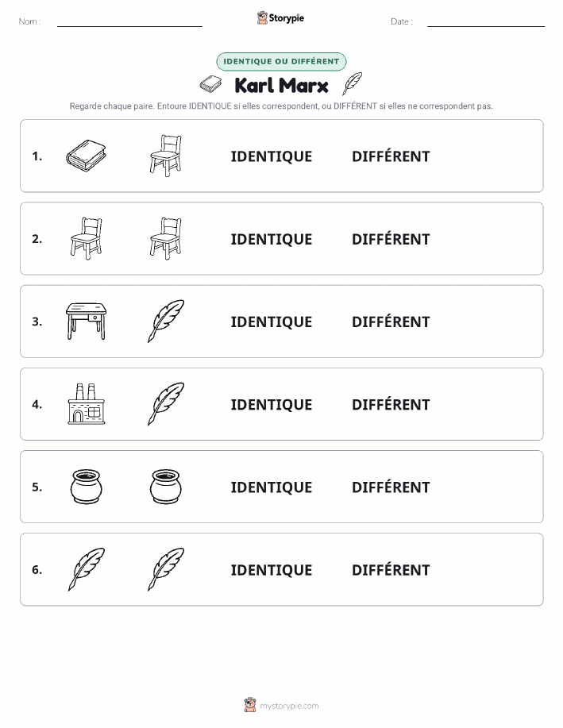The image size is (563, 728).
Task: Choose IDENTIQUE for pair 6
Action: [x=272, y=570]
